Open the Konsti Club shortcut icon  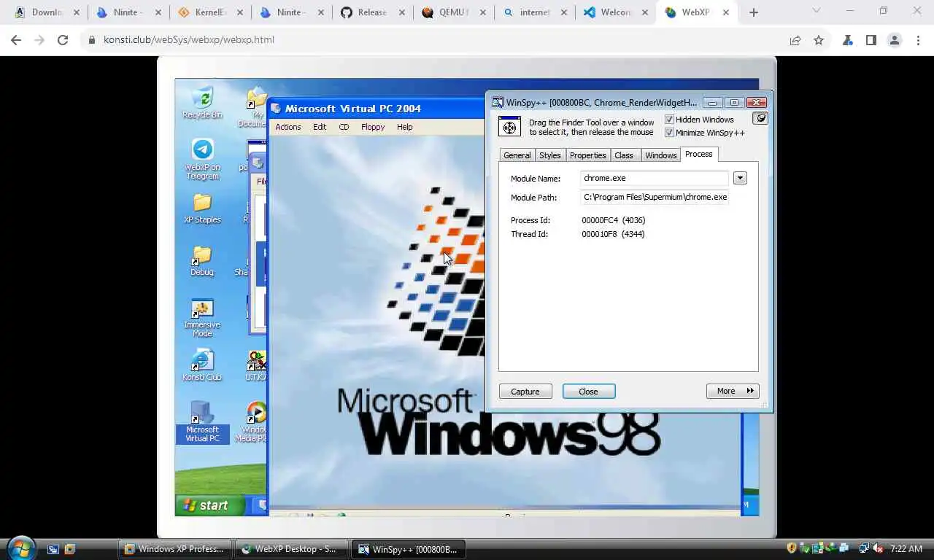(x=202, y=366)
